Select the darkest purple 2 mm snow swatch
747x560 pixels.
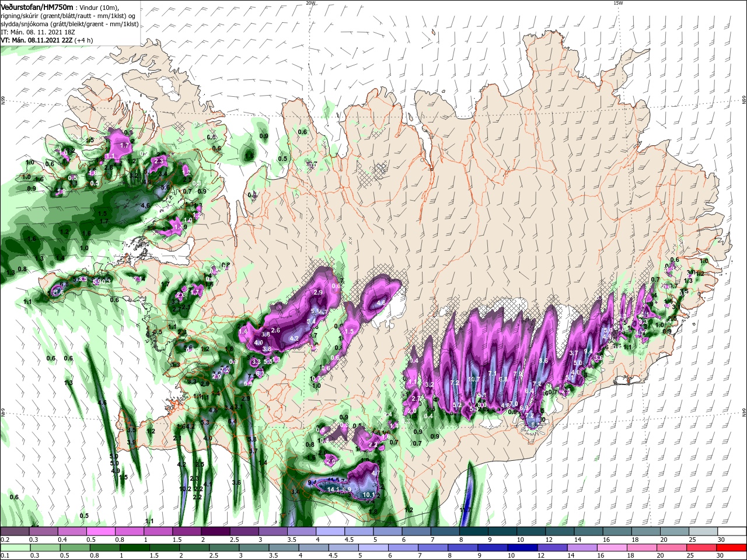tap(215, 531)
